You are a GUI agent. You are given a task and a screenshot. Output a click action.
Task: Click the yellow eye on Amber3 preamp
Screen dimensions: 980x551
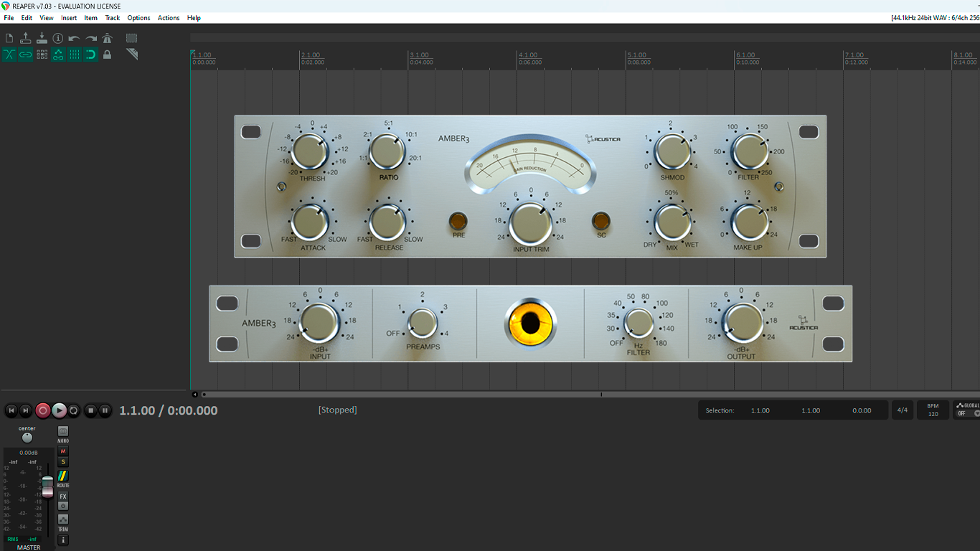tap(531, 324)
